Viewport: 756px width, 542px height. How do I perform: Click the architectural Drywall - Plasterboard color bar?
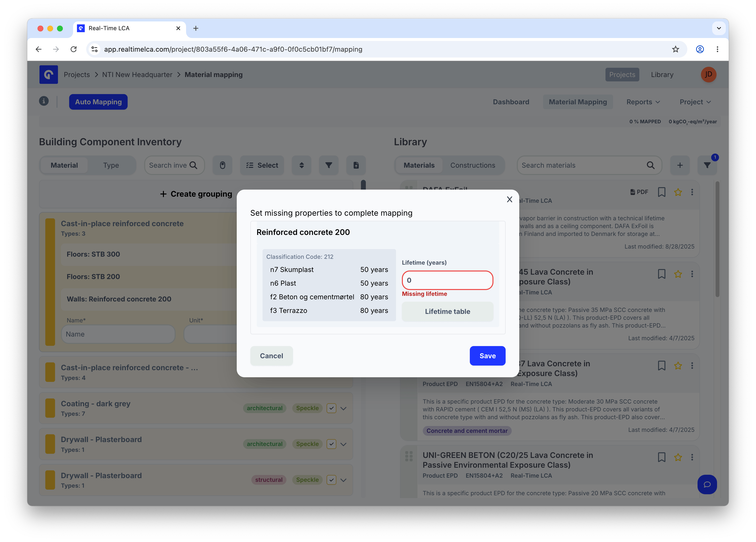click(x=50, y=444)
